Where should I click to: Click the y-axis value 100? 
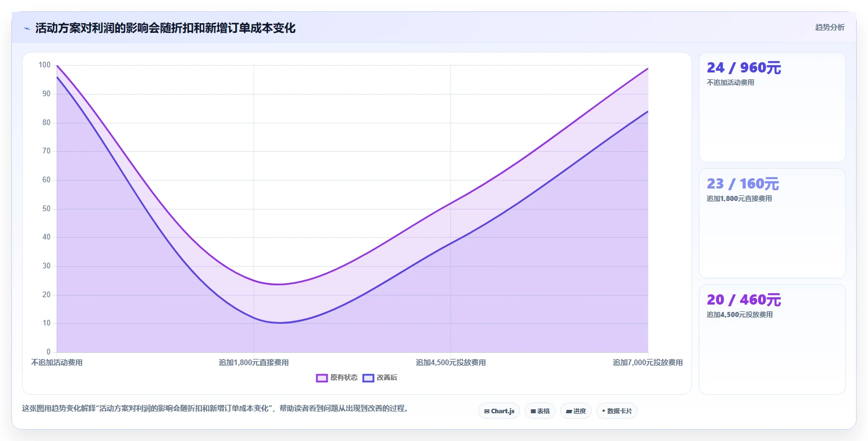(45, 65)
